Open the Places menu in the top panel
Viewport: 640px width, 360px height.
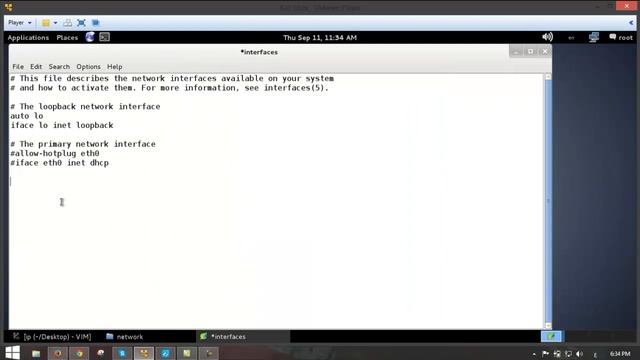pyautogui.click(x=67, y=38)
